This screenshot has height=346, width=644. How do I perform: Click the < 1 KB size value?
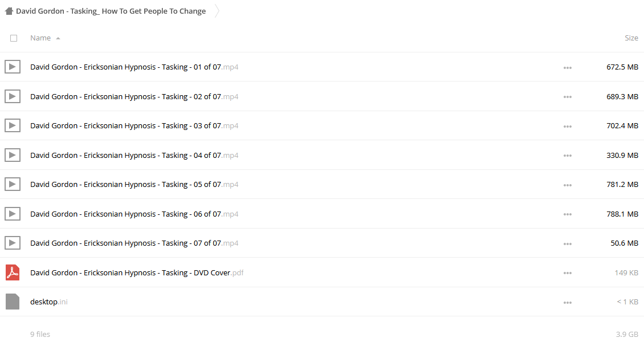pyautogui.click(x=627, y=302)
